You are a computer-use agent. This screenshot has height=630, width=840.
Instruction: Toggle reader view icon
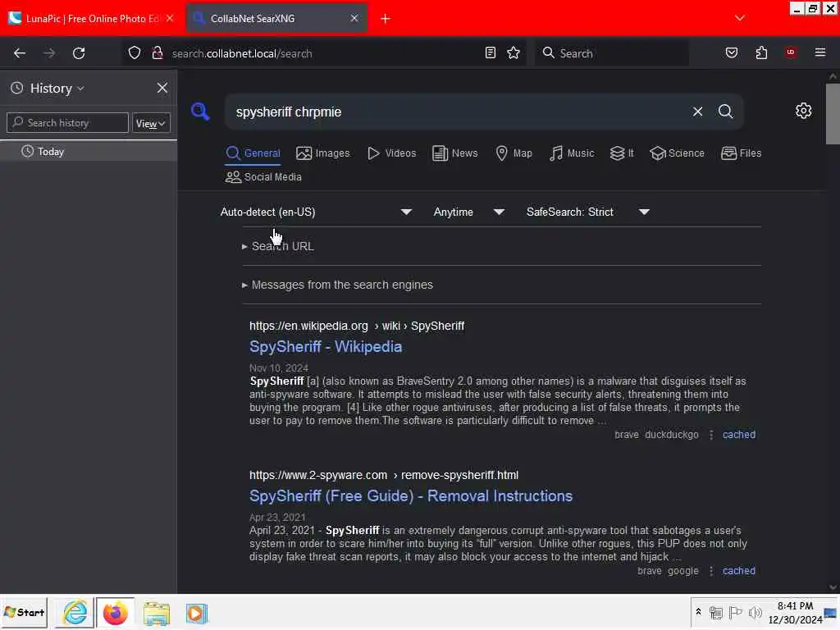[x=491, y=52]
